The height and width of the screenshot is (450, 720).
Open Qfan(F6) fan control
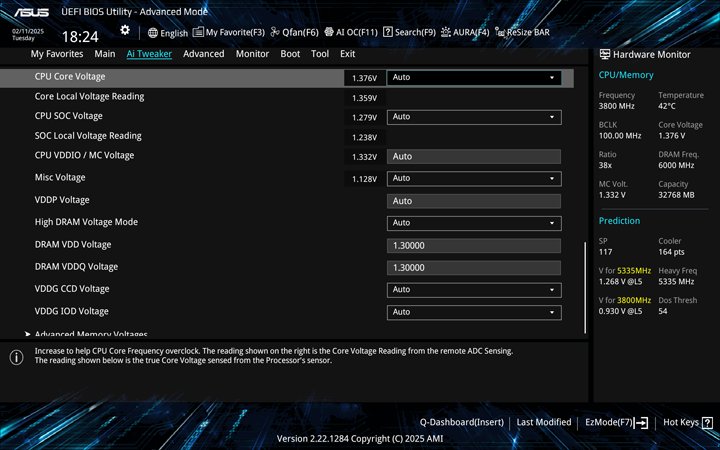click(x=276, y=32)
